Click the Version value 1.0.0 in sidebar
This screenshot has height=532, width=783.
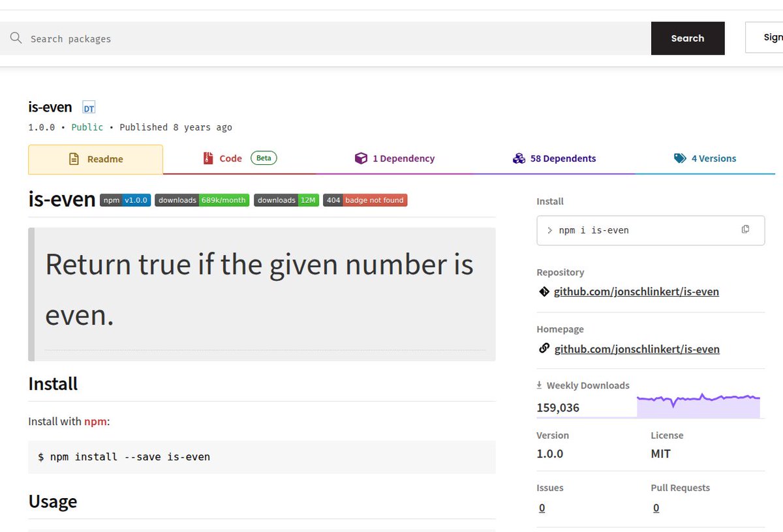[550, 453]
